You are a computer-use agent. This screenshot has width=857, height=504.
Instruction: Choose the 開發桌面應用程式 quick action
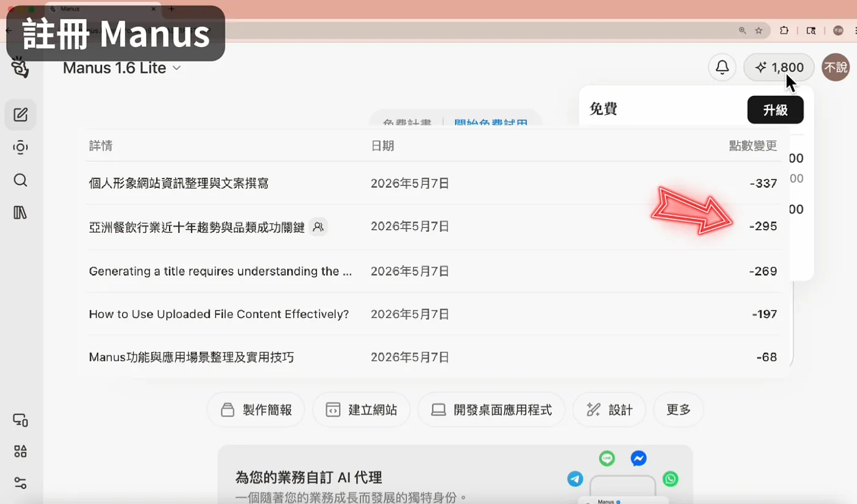pyautogui.click(x=492, y=410)
